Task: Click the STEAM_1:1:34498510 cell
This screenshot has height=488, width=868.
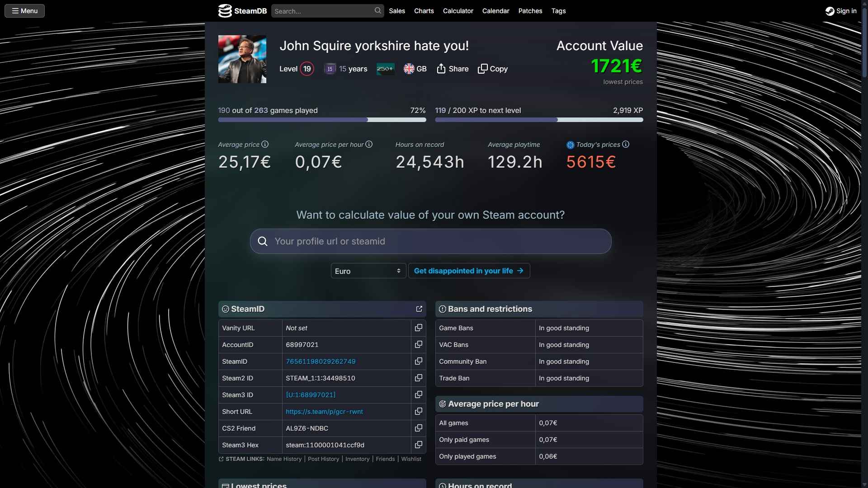Action: (x=346, y=378)
